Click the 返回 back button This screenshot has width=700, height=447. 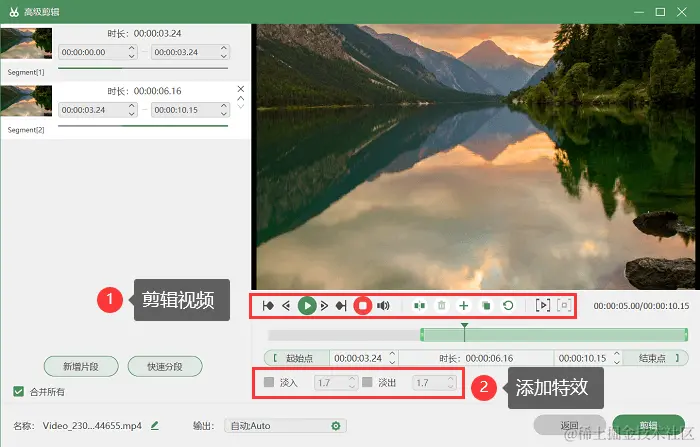569,425
